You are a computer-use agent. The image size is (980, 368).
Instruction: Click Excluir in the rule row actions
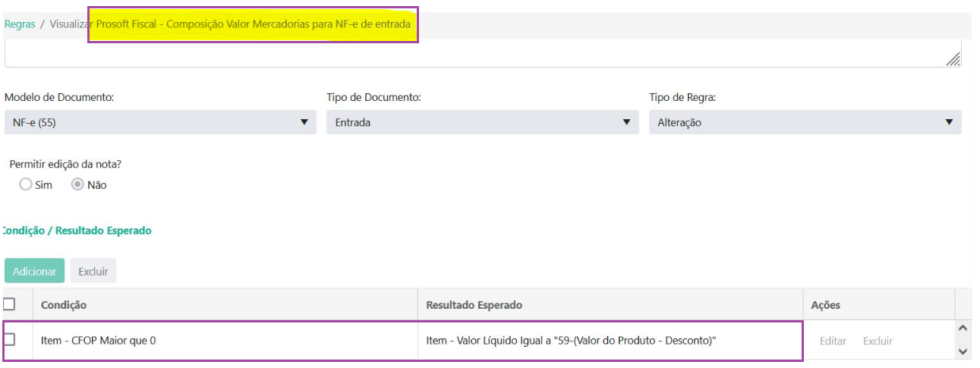pyautogui.click(x=878, y=341)
